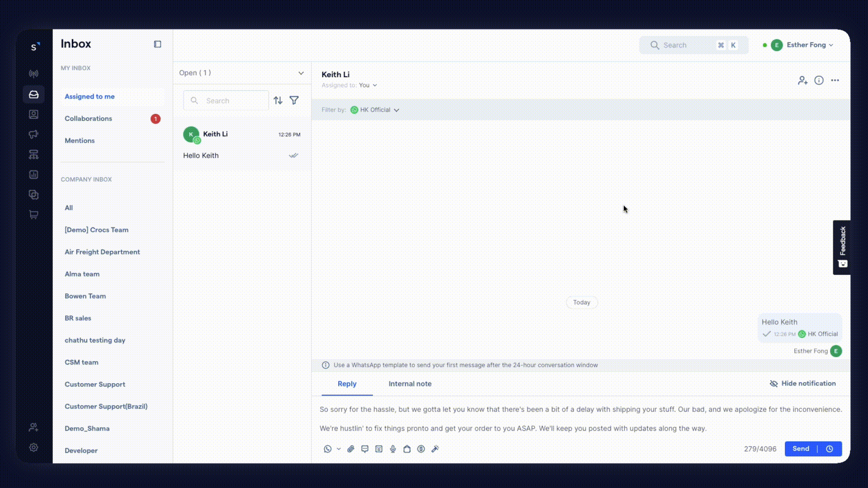Click the character count display 279/4096
This screenshot has height=488, width=868.
click(x=760, y=449)
